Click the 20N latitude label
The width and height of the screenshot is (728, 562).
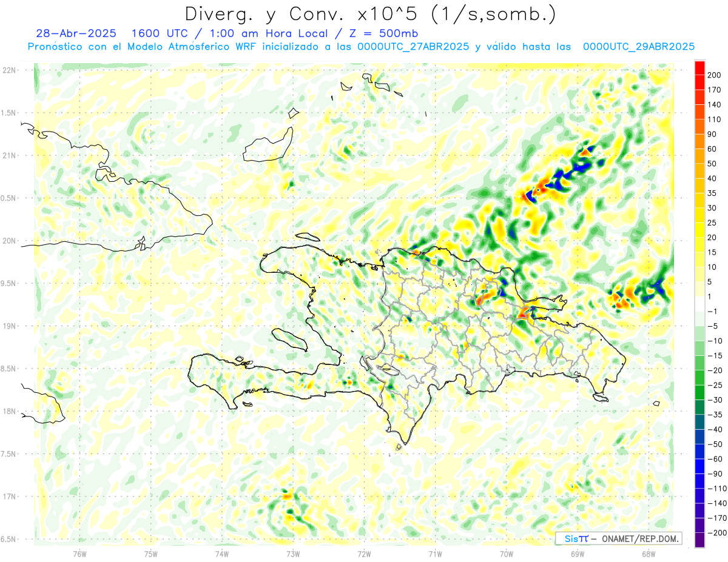coord(8,241)
